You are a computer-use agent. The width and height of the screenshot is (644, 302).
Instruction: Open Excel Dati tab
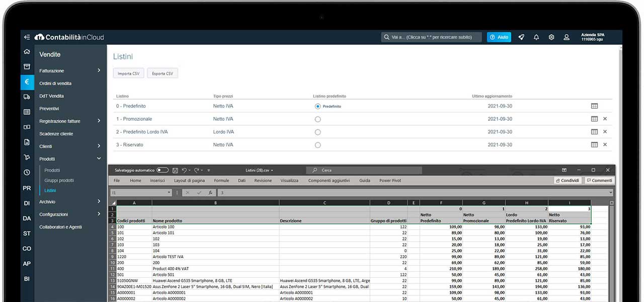(242, 180)
